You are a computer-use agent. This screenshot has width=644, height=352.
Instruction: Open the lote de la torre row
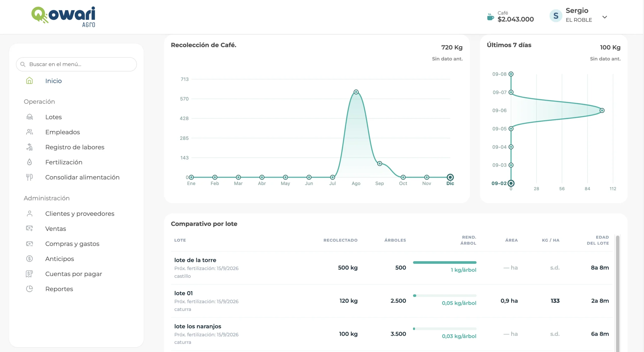[x=391, y=268]
